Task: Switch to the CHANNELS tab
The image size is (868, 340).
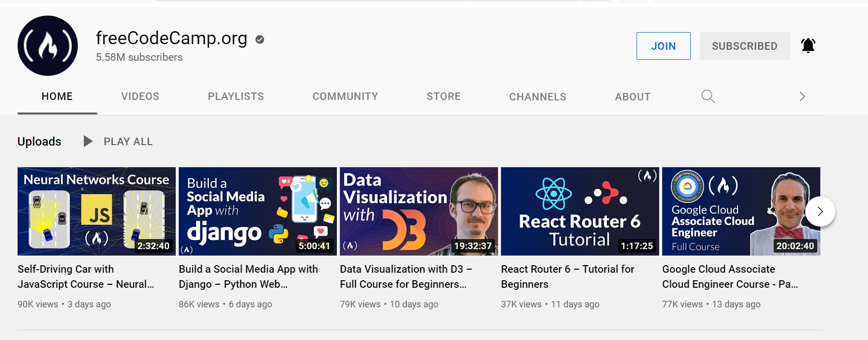Action: click(538, 97)
